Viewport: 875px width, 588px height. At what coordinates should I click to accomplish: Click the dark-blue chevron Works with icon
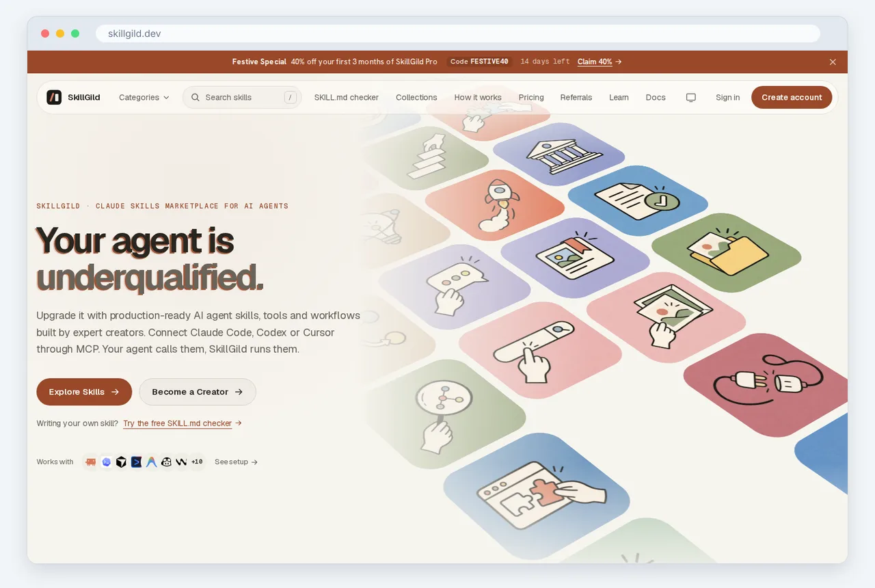[136, 462]
